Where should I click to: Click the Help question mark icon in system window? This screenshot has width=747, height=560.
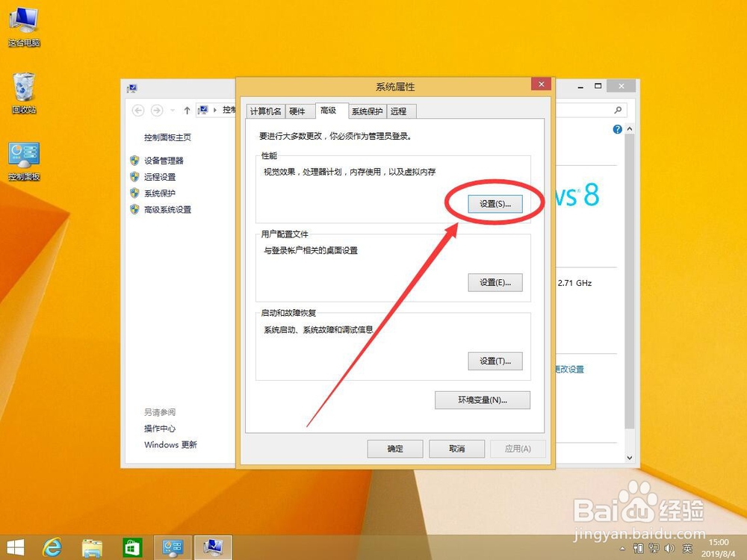[x=617, y=129]
